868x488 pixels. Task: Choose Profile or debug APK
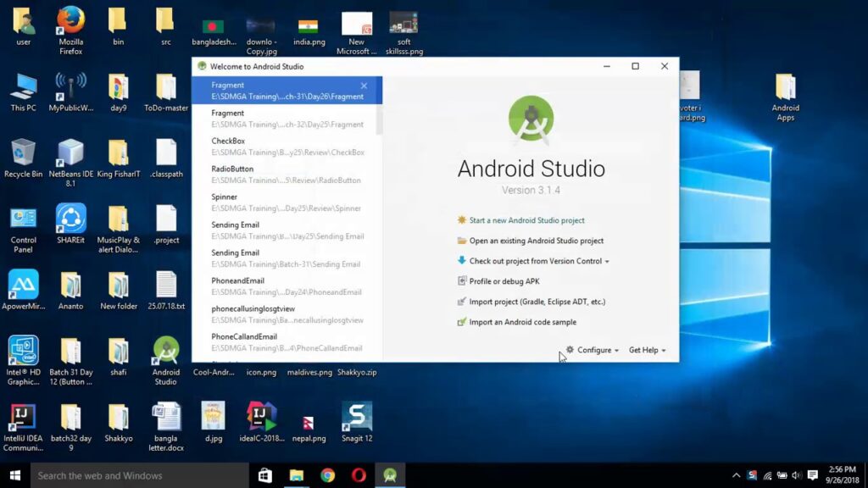click(504, 281)
